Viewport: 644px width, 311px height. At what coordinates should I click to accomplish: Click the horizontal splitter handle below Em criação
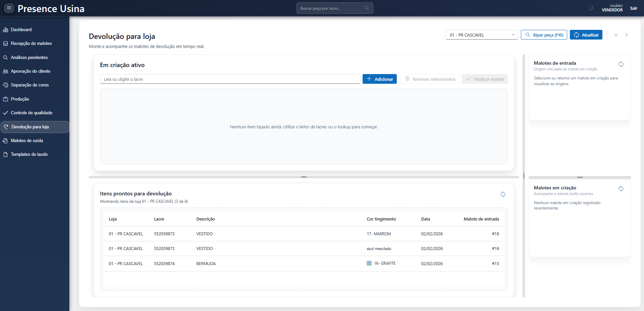click(x=304, y=177)
